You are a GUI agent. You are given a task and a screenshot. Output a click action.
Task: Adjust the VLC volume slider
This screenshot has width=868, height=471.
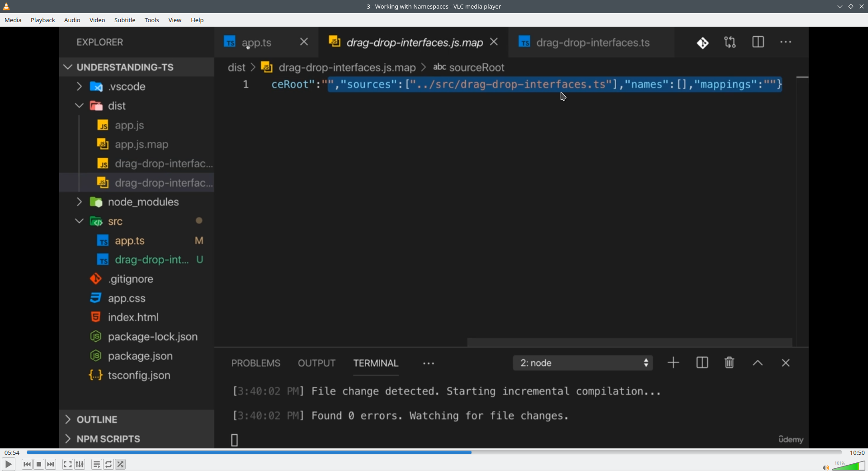[x=849, y=466]
